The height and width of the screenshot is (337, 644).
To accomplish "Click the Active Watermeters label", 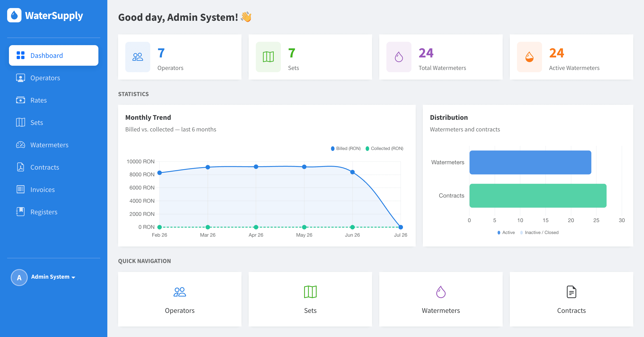I will tap(574, 68).
